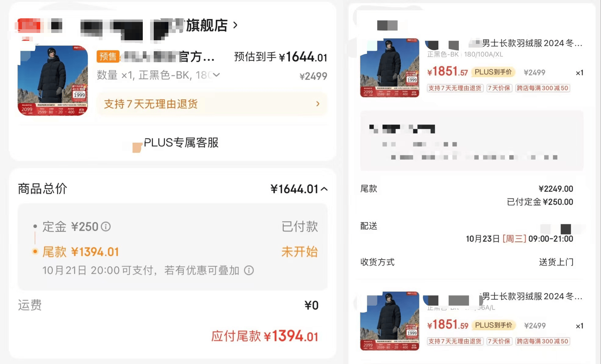Click the PLUS专属客服 customer service icon
This screenshot has width=601, height=364.
pos(136,145)
